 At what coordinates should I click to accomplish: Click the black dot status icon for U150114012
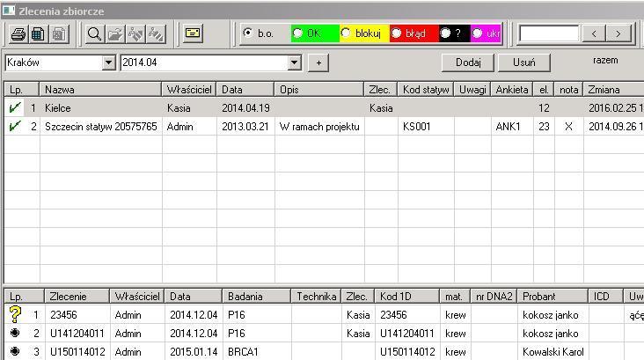coord(15,351)
